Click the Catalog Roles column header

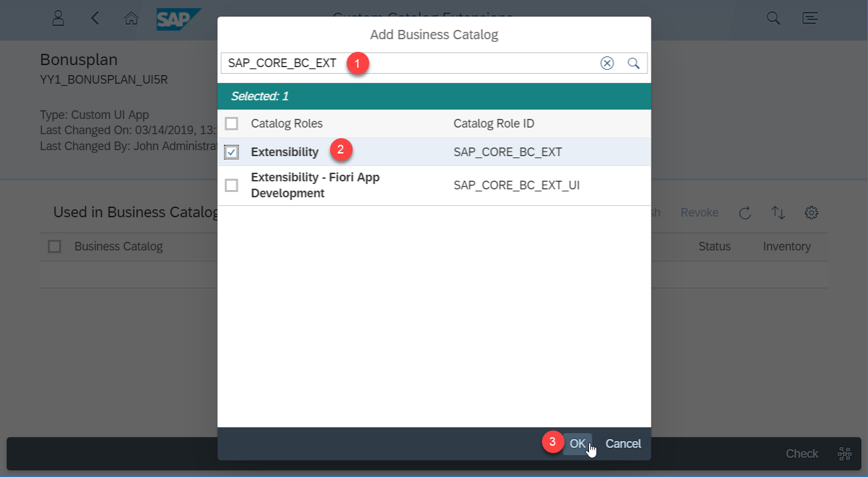287,124
